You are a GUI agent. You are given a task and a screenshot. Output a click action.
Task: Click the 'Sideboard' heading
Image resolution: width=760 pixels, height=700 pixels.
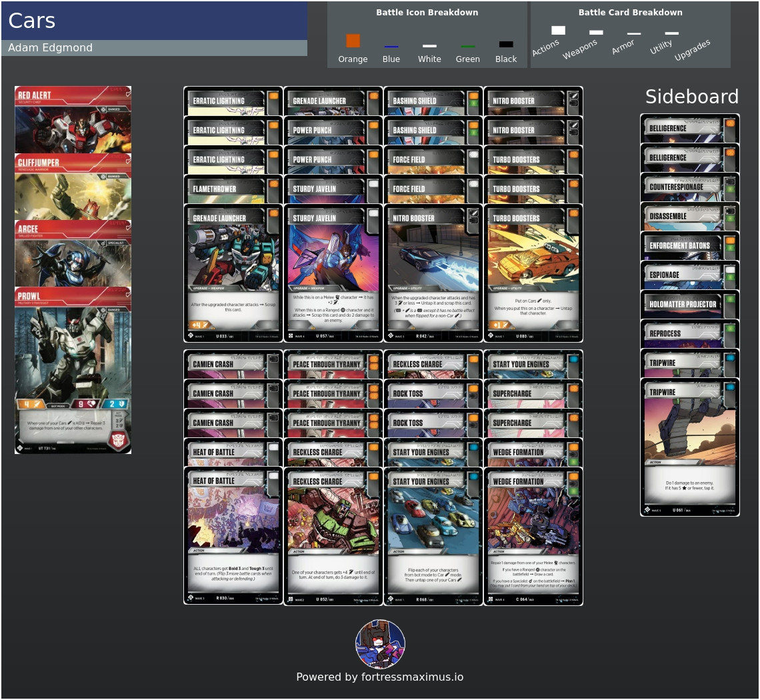tap(691, 97)
